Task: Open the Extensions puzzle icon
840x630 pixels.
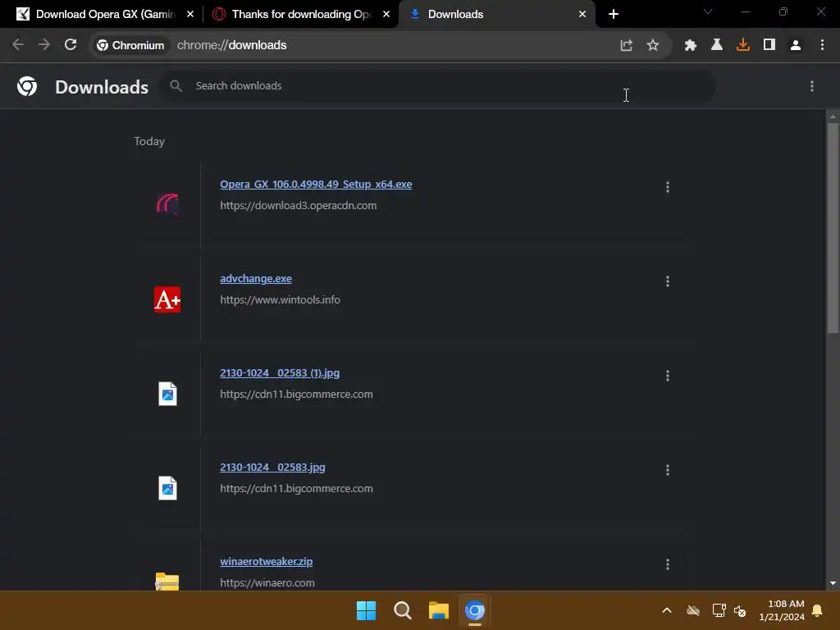Action: 690,45
